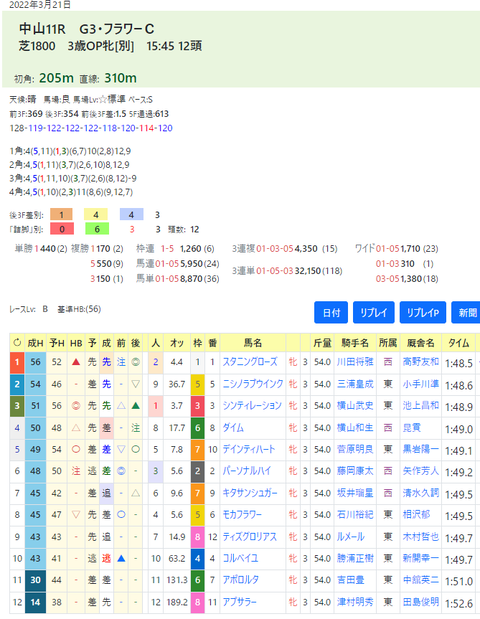Screen dimensions: 480x619
Task: Select odds value 189.2 cell
Action: point(177,602)
